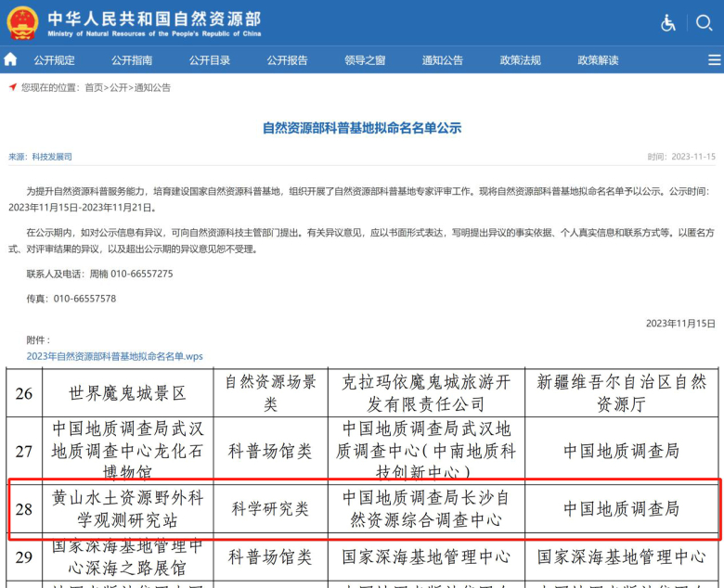Screen dimensions: 724x588
Task: Click 中国地质调查局 cell in row 28
Action: pyautogui.click(x=622, y=509)
